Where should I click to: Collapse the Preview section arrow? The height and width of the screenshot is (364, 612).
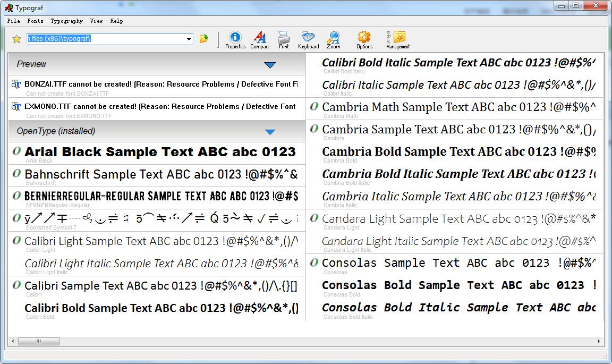[x=270, y=65]
